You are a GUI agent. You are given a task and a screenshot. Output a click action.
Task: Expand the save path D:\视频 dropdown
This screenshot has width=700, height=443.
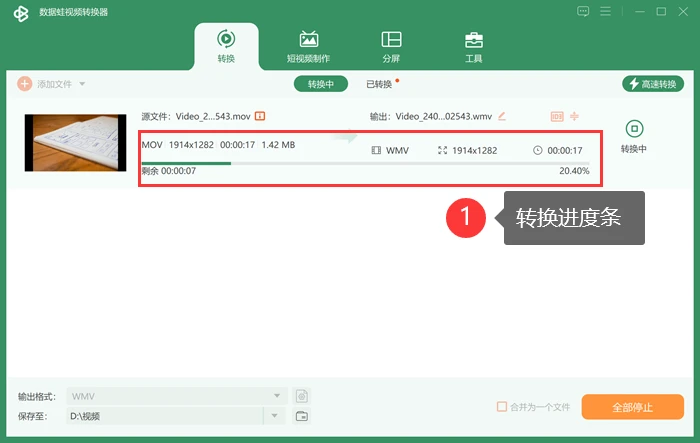(275, 416)
